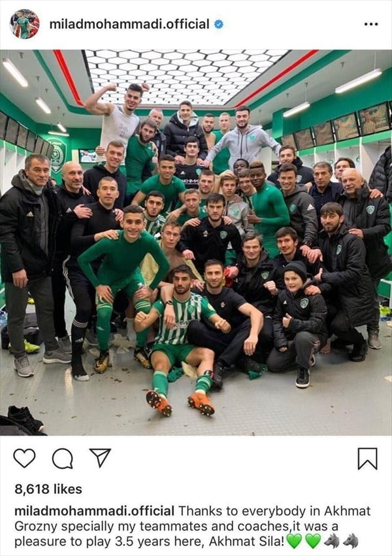View the list of 8,618 likes
Screen dimensions: 392x556
pyautogui.click(x=48, y=489)
